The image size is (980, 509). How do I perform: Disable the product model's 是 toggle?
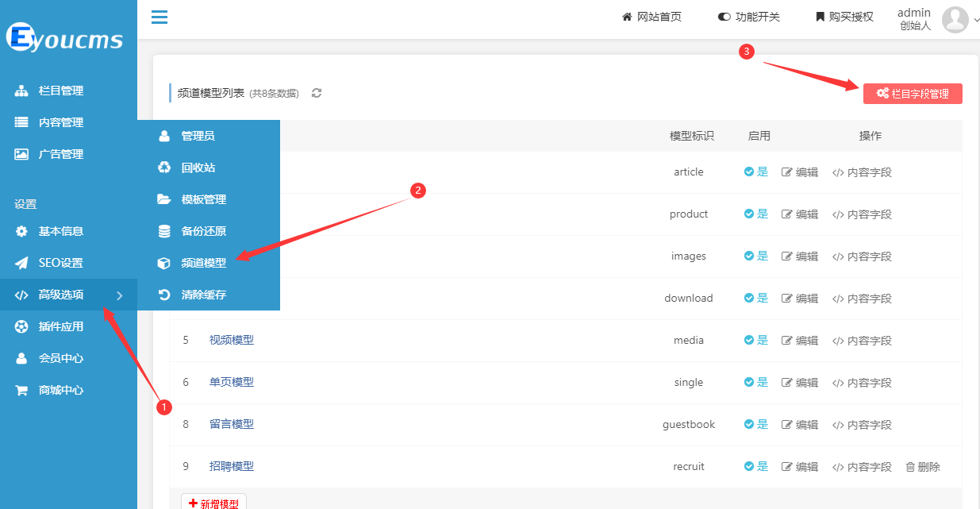pyautogui.click(x=755, y=214)
